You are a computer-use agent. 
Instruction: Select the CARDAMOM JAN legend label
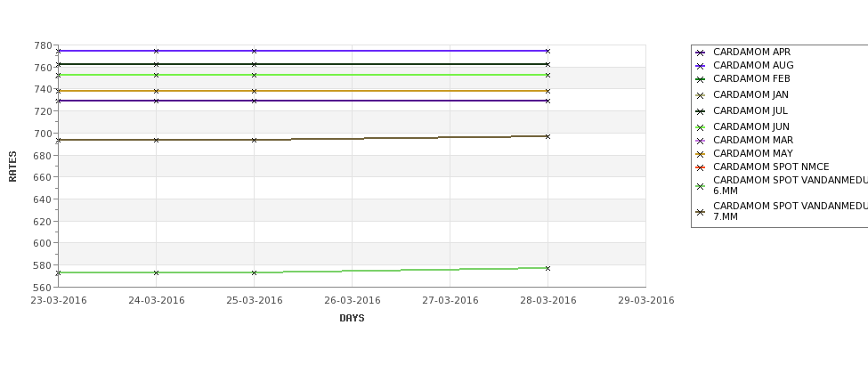750,94
